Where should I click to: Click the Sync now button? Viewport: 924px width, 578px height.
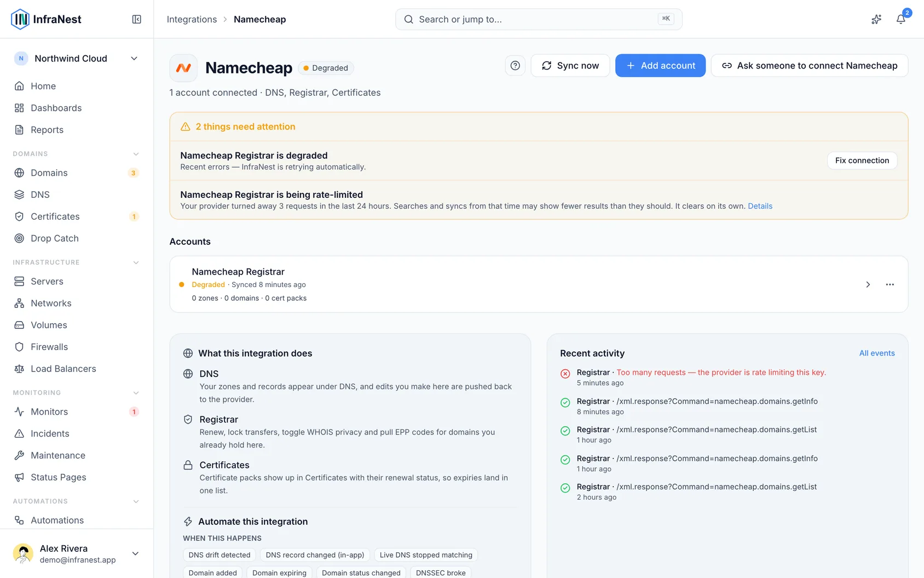570,66
